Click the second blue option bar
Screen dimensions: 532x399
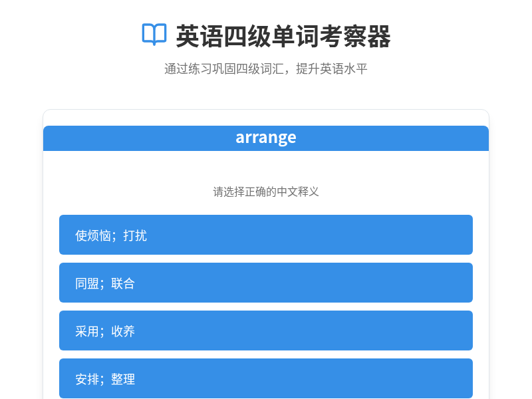coord(266,283)
